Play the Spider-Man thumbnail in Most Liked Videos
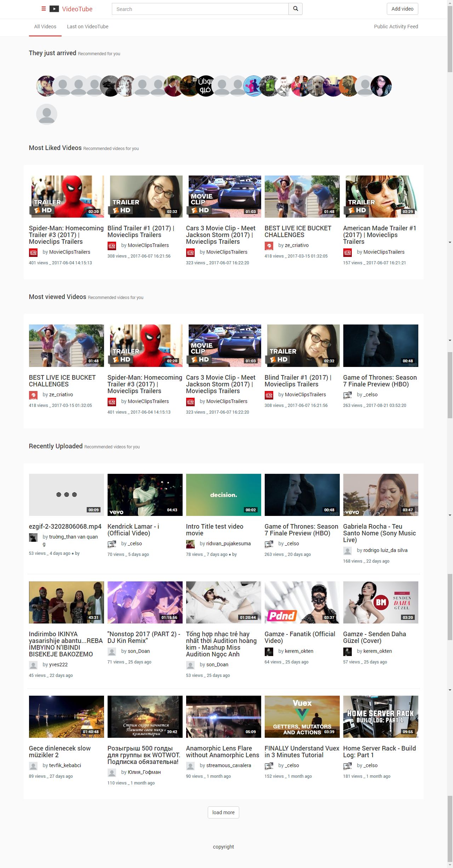Viewport: 453px width, 868px height. pos(67,196)
